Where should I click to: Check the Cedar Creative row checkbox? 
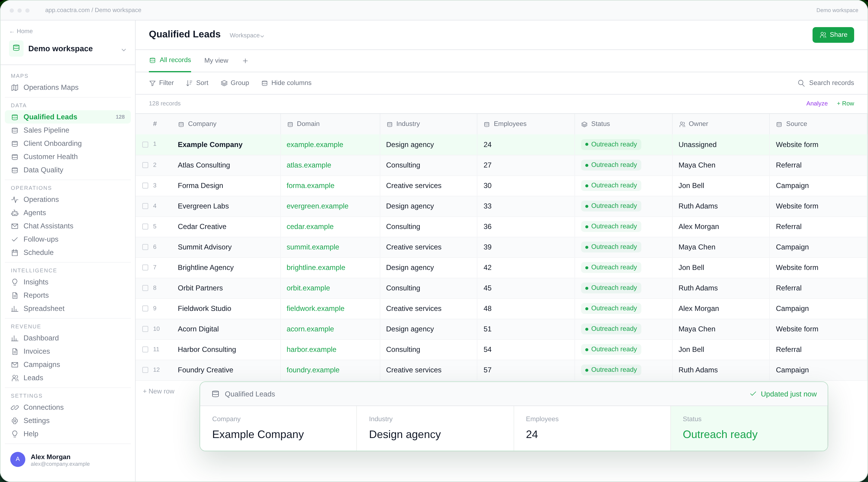click(x=145, y=226)
